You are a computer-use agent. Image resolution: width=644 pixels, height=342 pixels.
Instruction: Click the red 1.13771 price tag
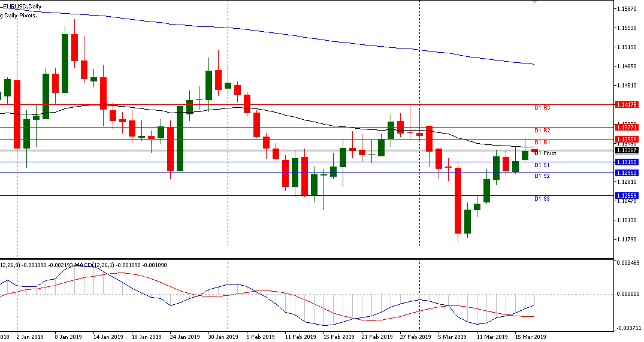tap(627, 127)
